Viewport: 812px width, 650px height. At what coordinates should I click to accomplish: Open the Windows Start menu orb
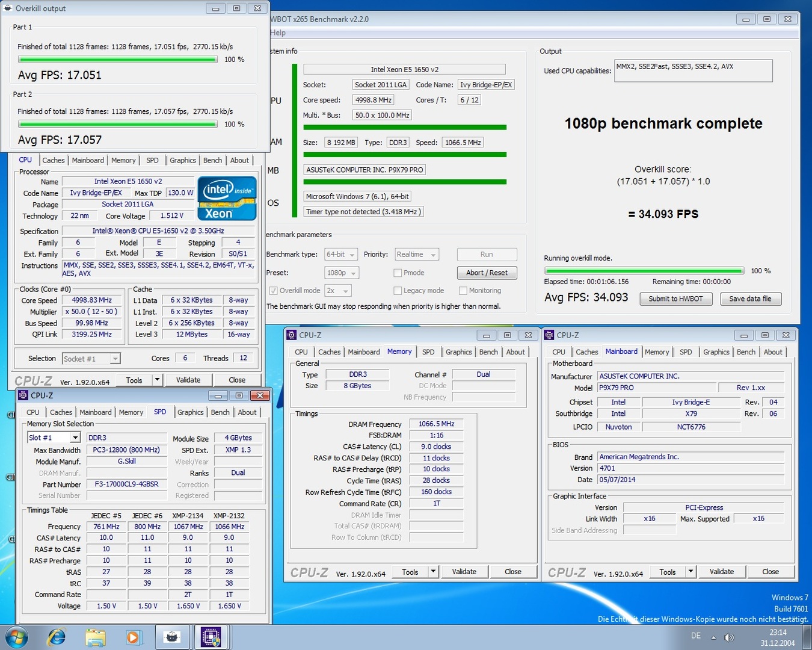click(16, 637)
